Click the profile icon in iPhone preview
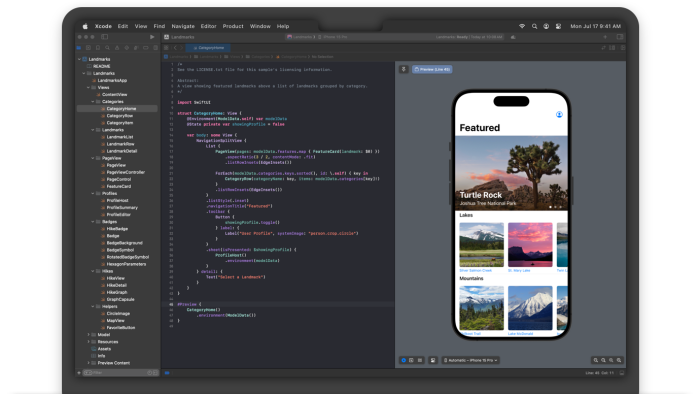The width and height of the screenshot is (700, 394). (559, 115)
